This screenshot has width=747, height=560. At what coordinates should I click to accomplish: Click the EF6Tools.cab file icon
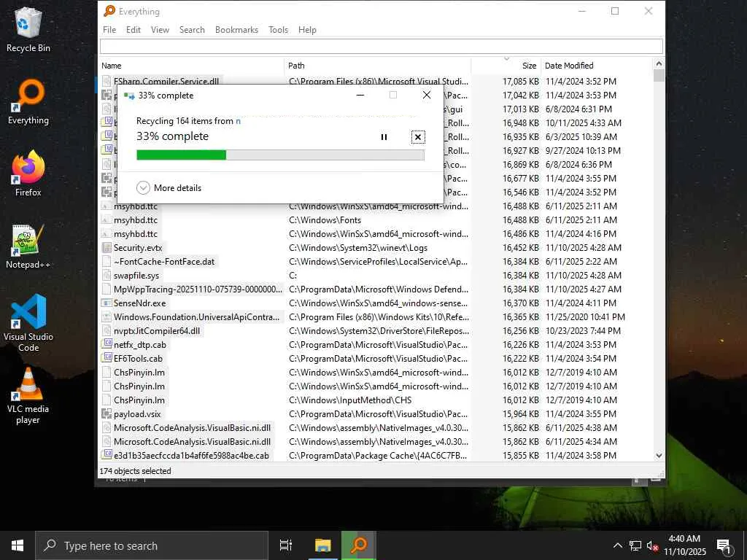coord(107,358)
